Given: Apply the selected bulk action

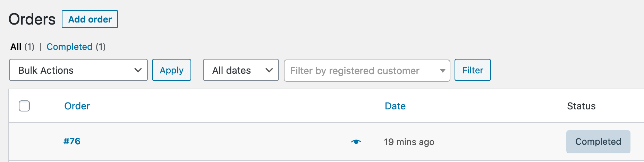Looking at the screenshot, I should (x=171, y=70).
